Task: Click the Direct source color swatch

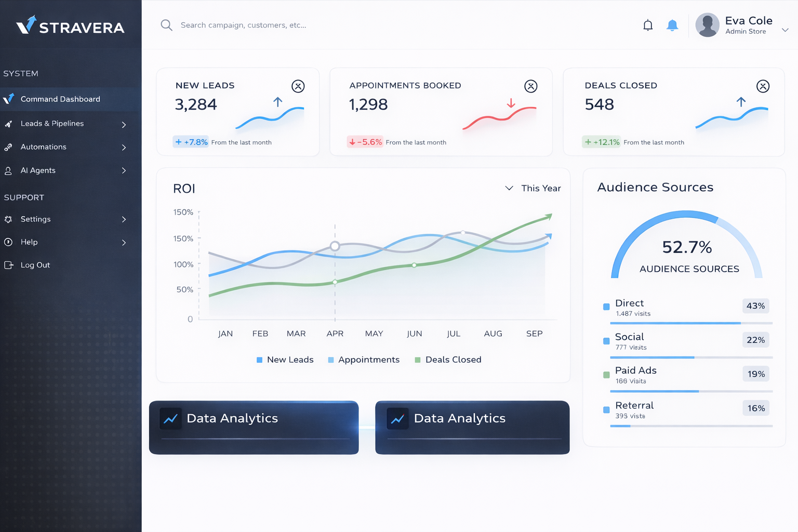Action: tap(606, 307)
